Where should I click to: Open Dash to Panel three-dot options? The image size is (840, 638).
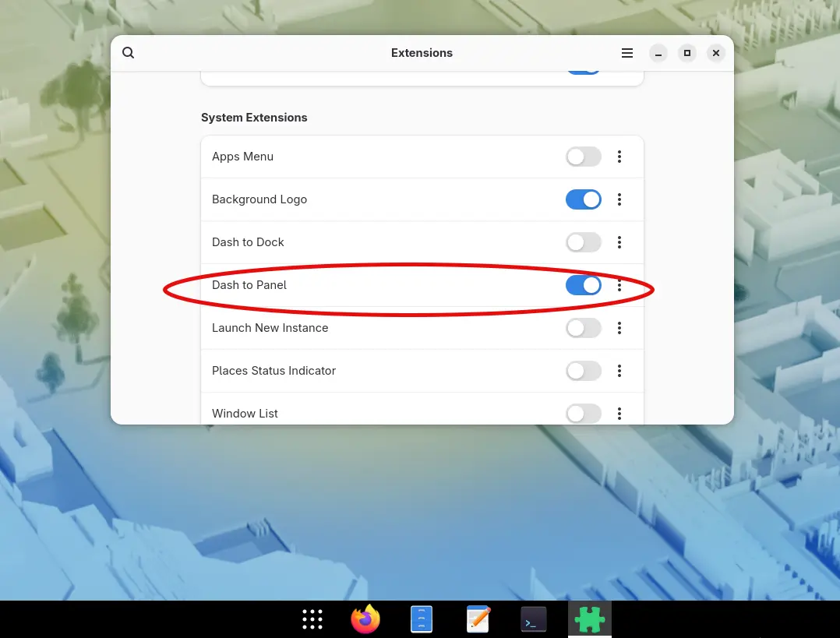619,285
